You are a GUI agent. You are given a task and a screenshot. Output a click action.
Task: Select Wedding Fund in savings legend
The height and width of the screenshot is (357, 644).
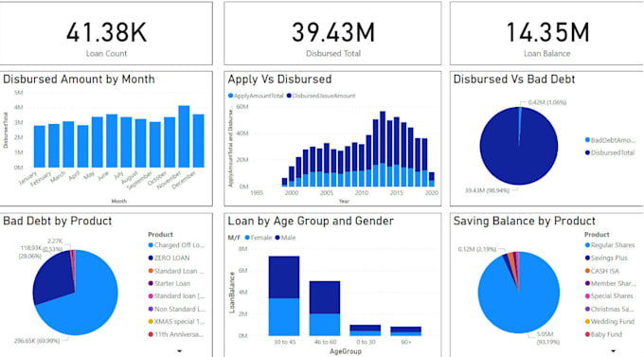coord(610,322)
